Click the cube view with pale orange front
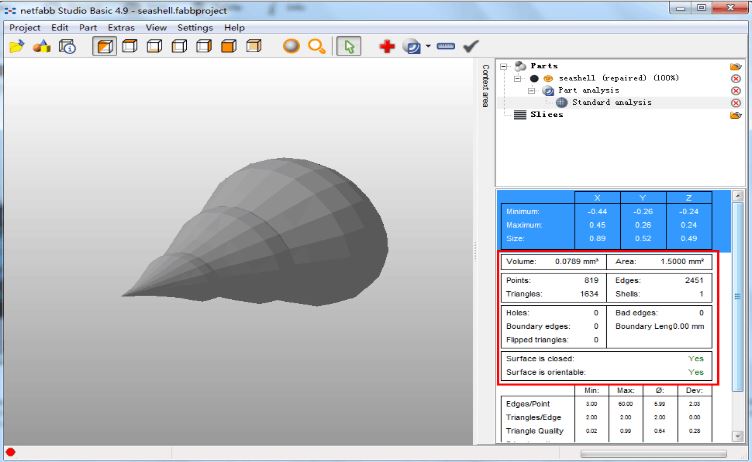752x462 pixels. click(254, 46)
